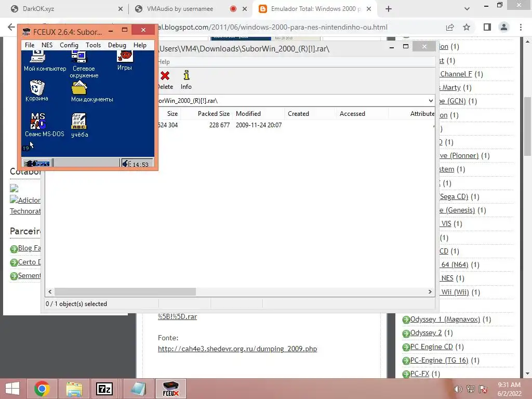The width and height of the screenshot is (532, 399).
Task: Open the Chrome three-dot menu
Action: (x=521, y=27)
